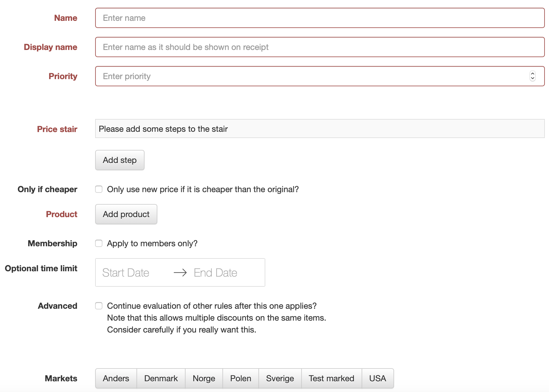This screenshot has height=392, width=549.
Task: Click the Price stair message box
Action: 320,129
